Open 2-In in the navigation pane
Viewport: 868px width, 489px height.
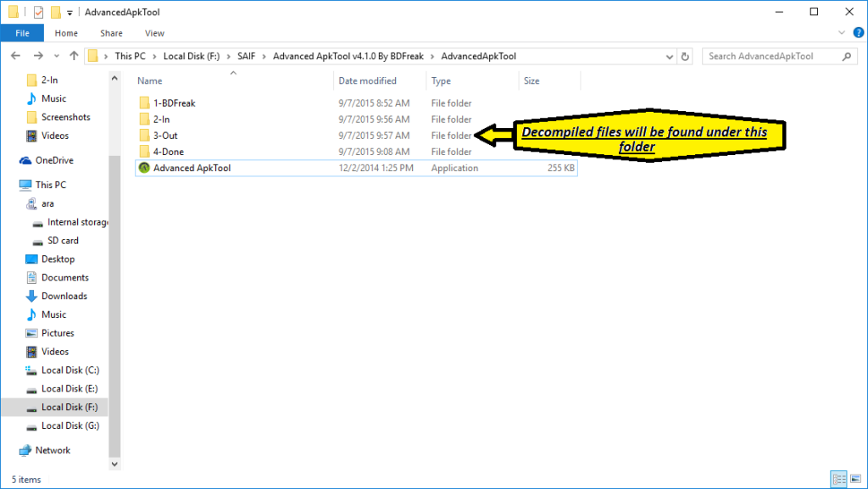(x=49, y=80)
